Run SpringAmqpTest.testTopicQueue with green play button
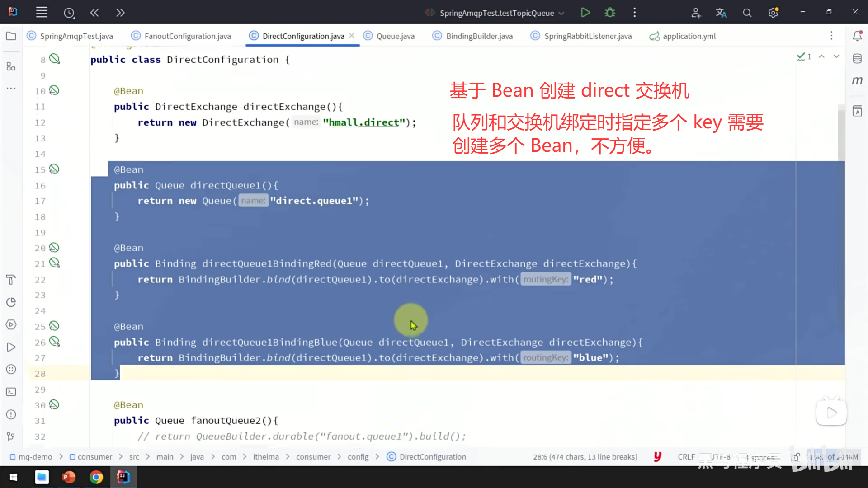This screenshot has width=868, height=488. (585, 13)
